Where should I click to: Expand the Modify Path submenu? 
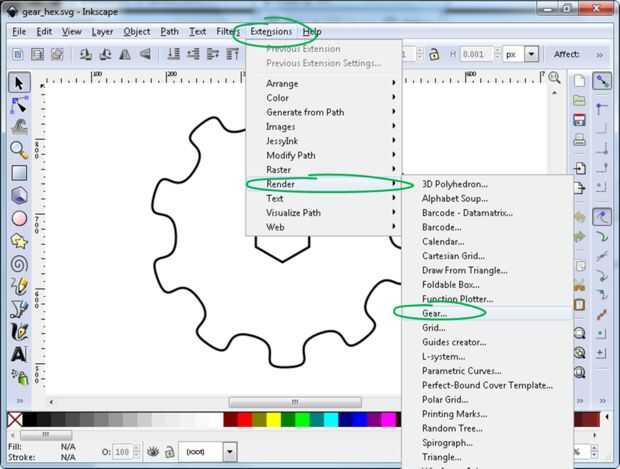323,155
